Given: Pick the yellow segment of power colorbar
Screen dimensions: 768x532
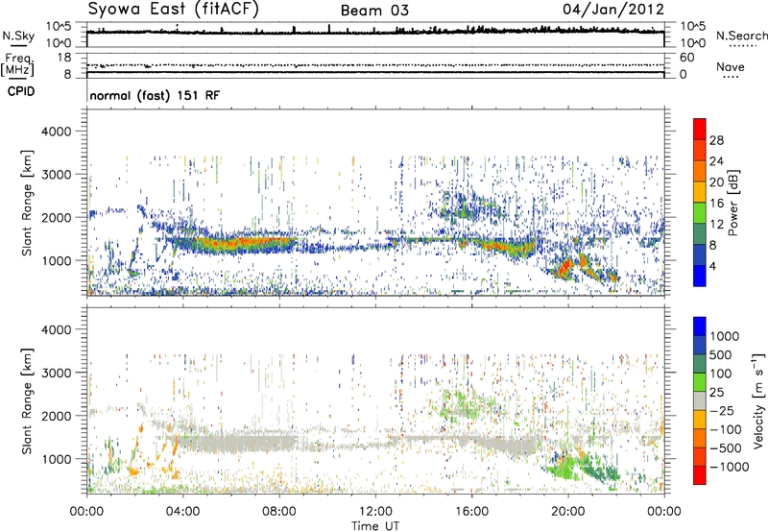Looking at the screenshot, I should [700, 192].
